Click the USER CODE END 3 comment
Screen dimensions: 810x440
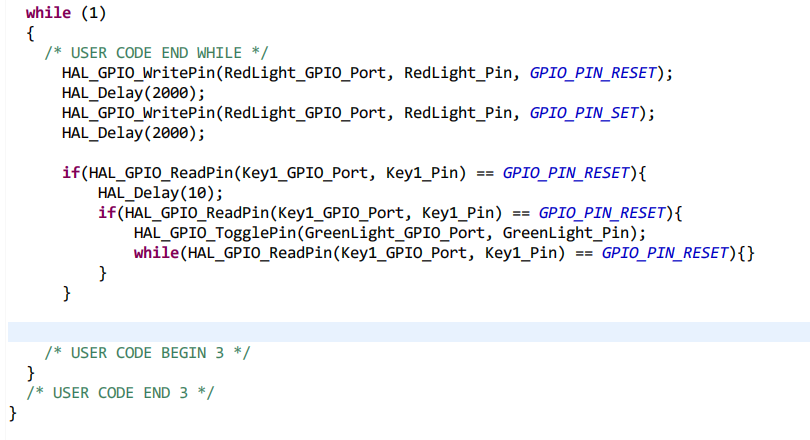(120, 392)
